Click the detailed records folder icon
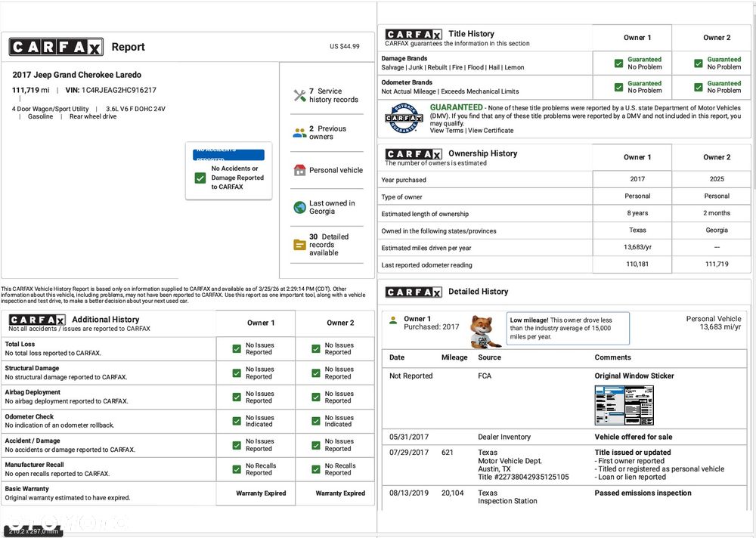756x538 pixels. 299,245
